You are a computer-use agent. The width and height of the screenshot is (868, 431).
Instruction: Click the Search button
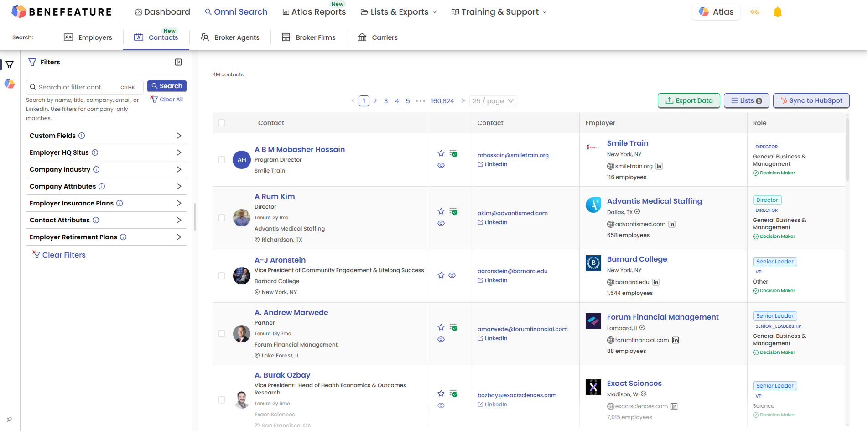point(167,86)
